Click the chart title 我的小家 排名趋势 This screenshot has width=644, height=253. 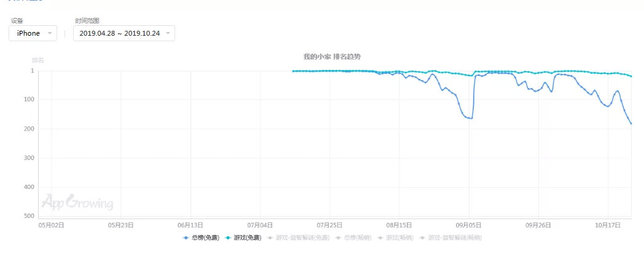click(x=332, y=57)
